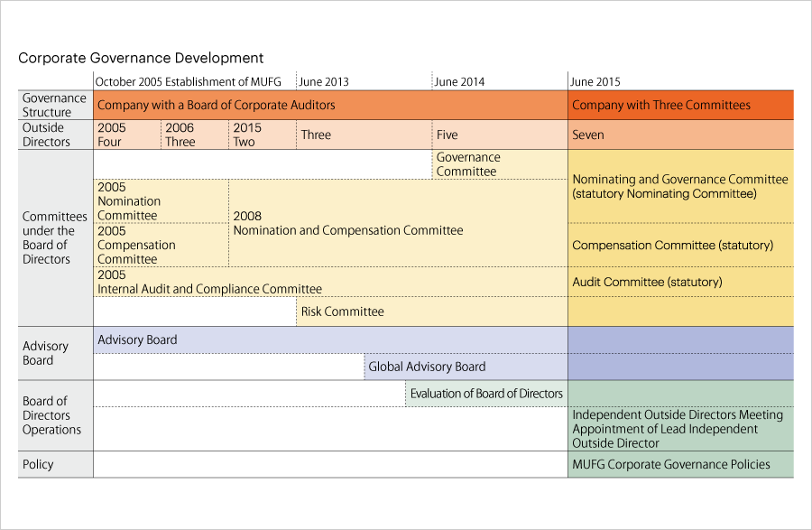Click the 'Five' outside directors cell

click(500, 135)
